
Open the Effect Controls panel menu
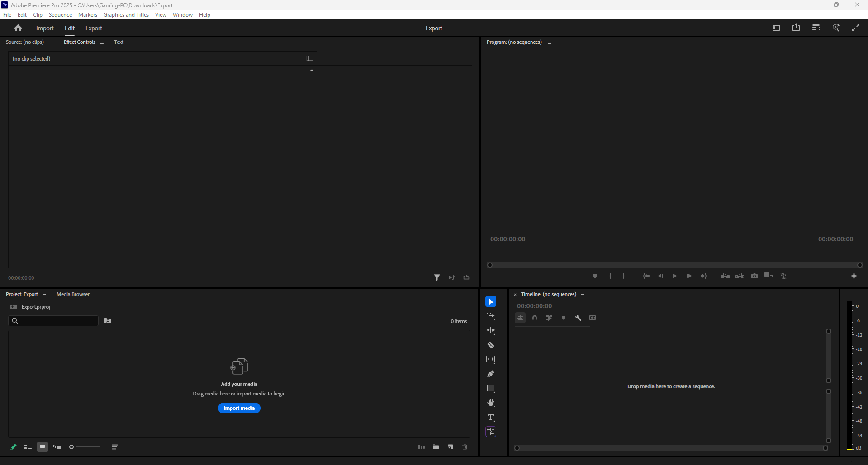pyautogui.click(x=102, y=42)
